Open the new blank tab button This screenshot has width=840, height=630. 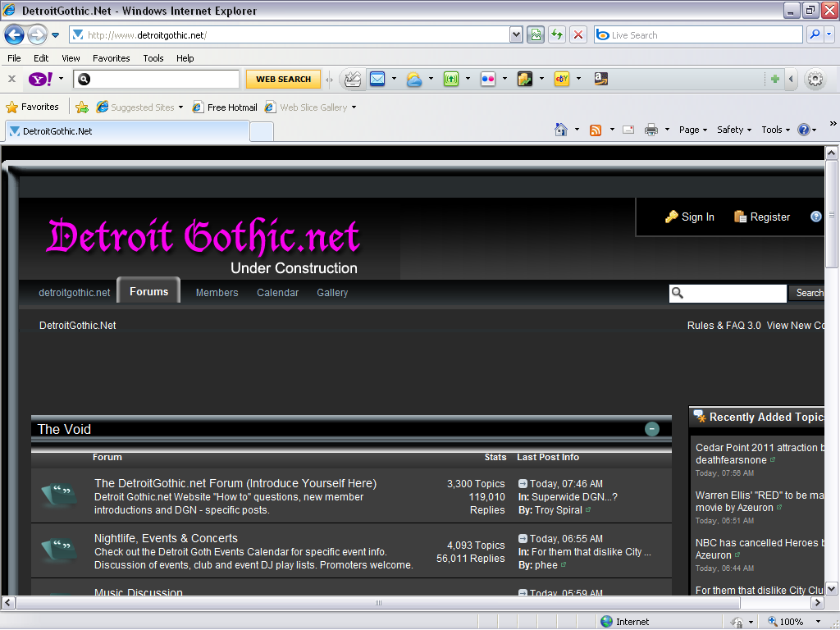pos(262,131)
